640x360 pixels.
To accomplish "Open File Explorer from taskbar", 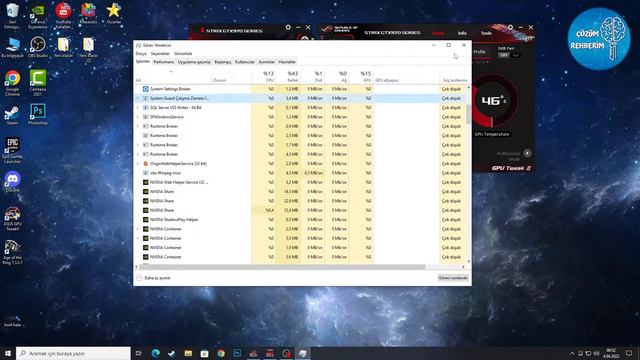I will pos(188,353).
